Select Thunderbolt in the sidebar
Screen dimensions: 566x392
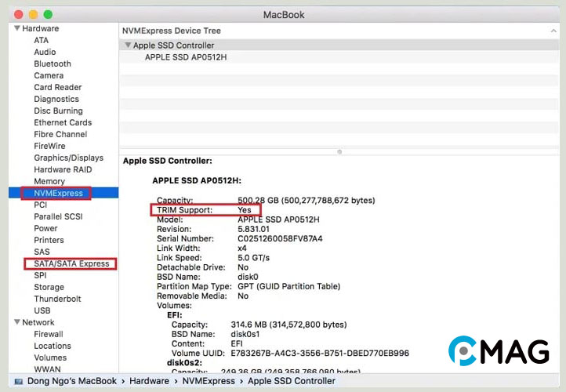(57, 299)
